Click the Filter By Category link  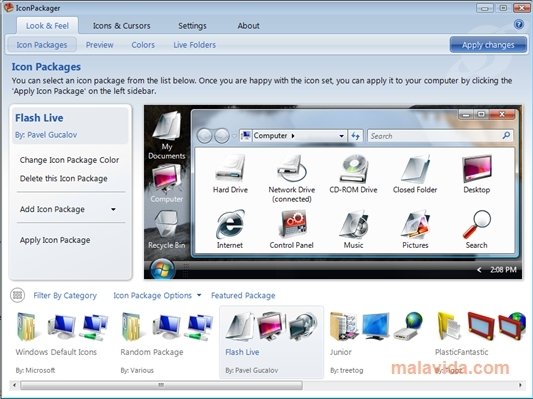pyautogui.click(x=65, y=295)
